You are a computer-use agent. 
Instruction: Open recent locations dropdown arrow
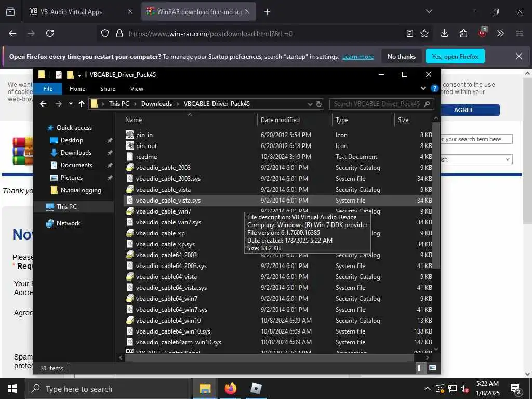point(71,104)
